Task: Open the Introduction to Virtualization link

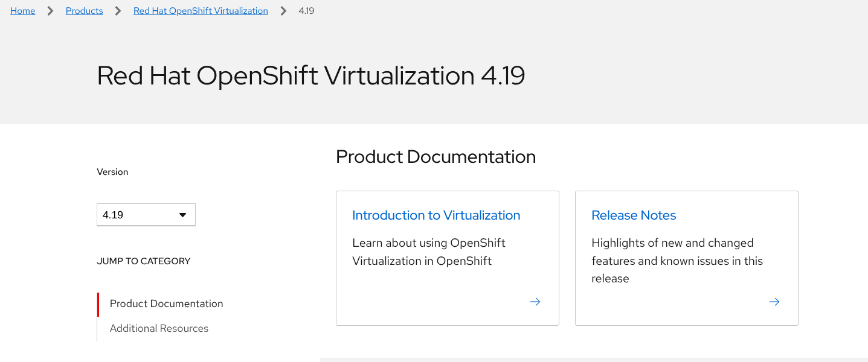Action: [x=436, y=215]
